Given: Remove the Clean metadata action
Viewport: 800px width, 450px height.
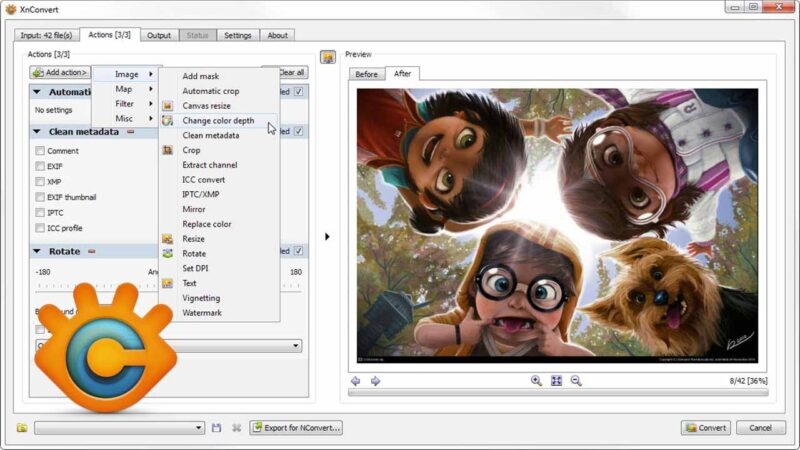Looking at the screenshot, I should pyautogui.click(x=131, y=132).
